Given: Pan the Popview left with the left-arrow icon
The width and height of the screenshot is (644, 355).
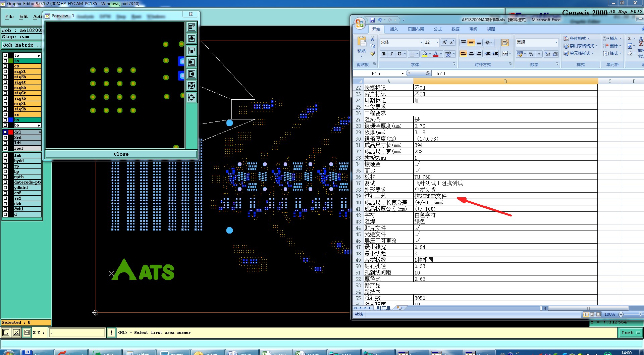Looking at the screenshot, I should coord(192,62).
